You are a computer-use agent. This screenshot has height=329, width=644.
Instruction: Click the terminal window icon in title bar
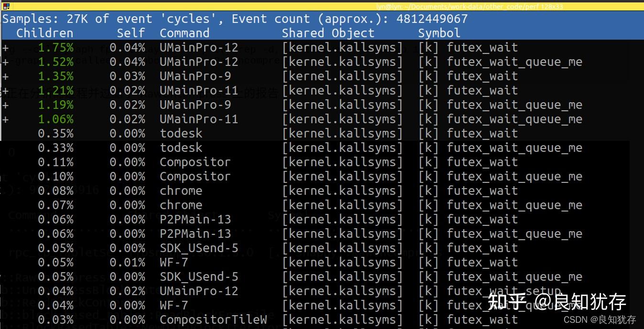point(6,6)
